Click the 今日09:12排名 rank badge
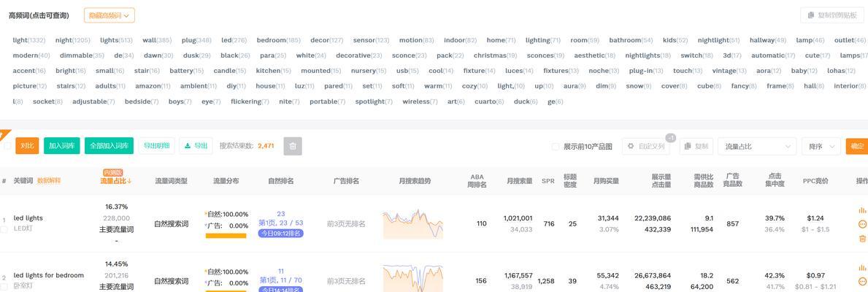 (x=280, y=234)
